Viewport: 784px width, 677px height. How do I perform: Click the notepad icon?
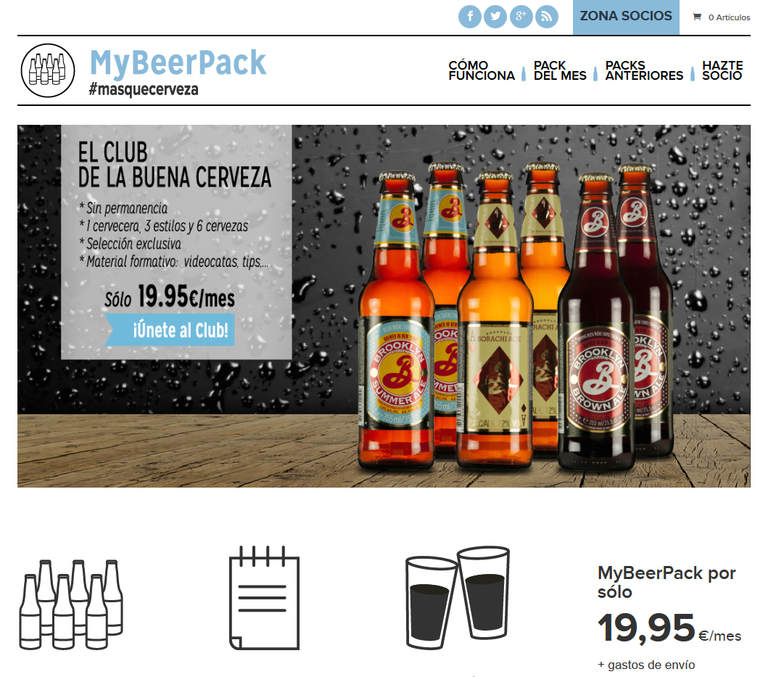click(264, 598)
